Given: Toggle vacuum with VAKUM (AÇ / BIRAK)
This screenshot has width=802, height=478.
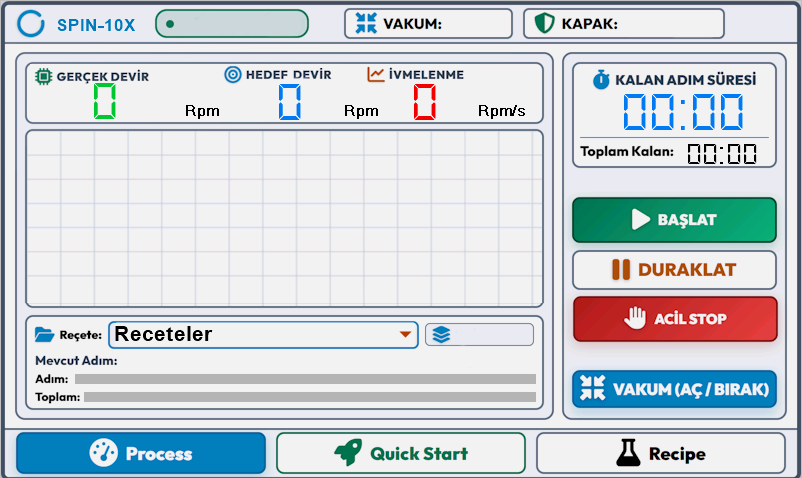Looking at the screenshot, I should [674, 389].
